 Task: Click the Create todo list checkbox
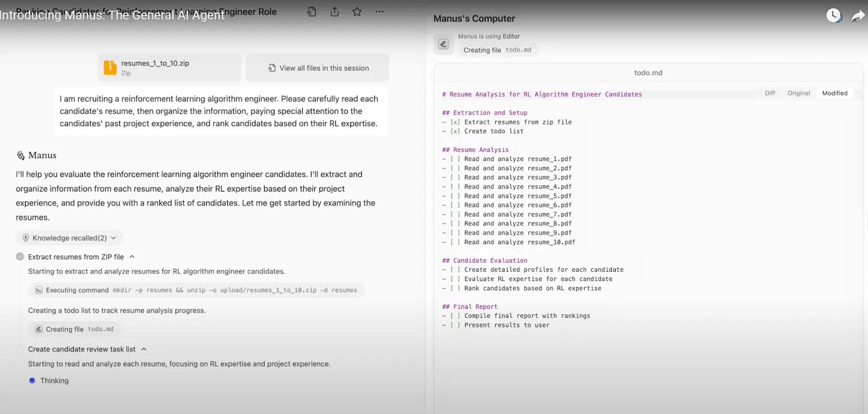coord(455,131)
